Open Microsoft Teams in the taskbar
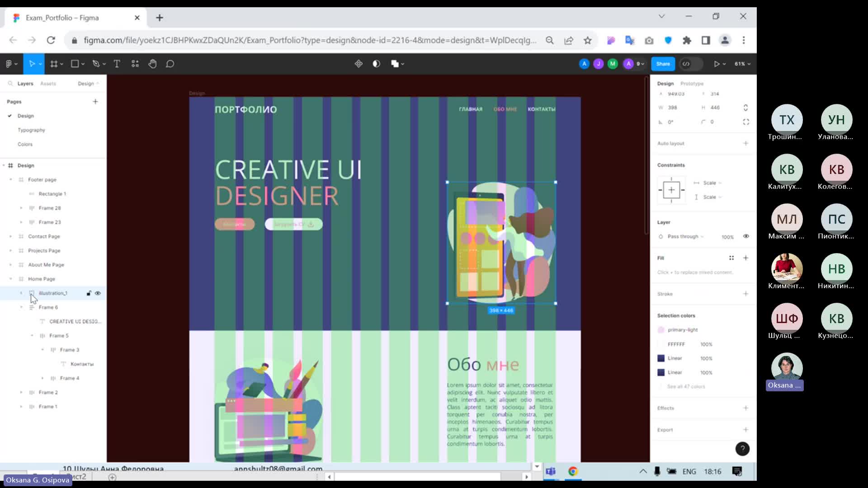Image resolution: width=868 pixels, height=488 pixels. coord(551,471)
